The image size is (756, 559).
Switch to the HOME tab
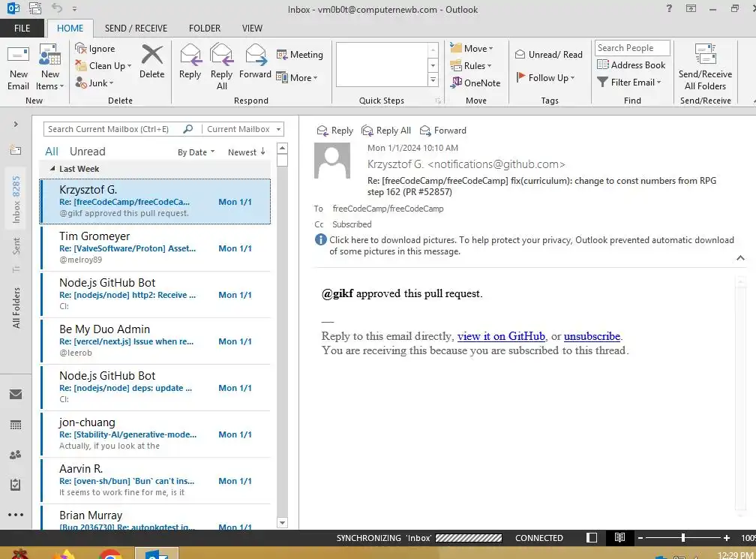70,29
